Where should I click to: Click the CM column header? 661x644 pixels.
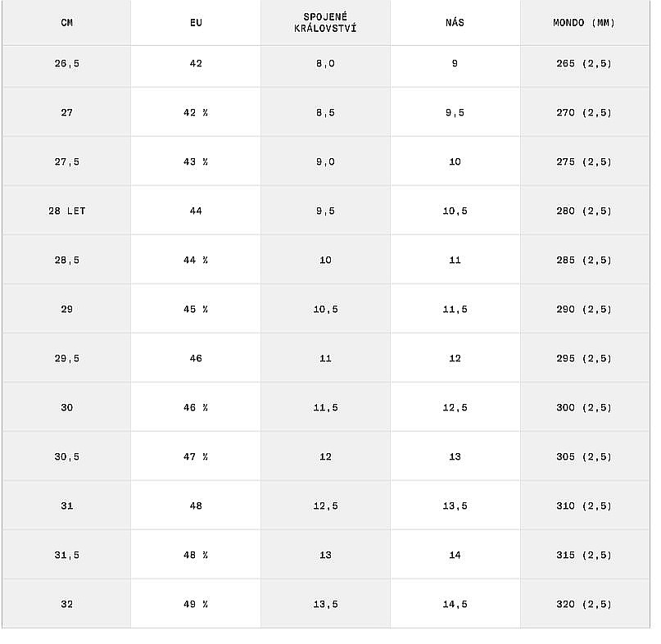[x=66, y=23]
